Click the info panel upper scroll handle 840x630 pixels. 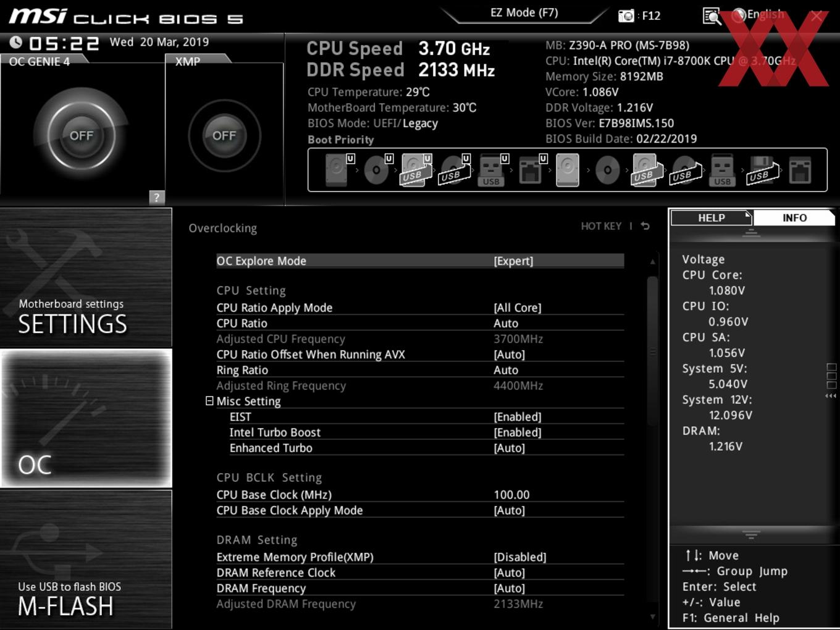tap(751, 233)
